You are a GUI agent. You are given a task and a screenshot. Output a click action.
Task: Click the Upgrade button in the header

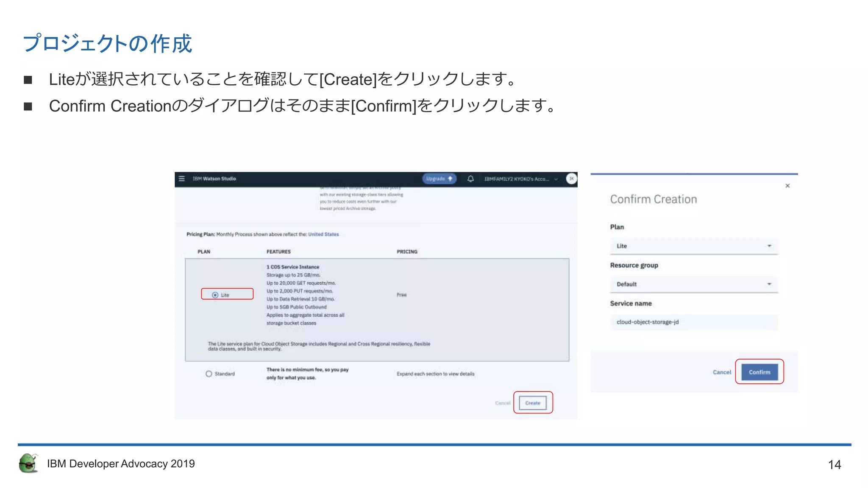point(439,179)
